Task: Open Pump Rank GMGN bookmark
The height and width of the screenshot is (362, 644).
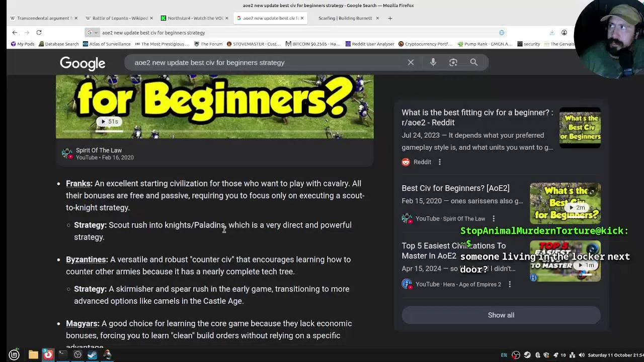Action: (x=485, y=44)
